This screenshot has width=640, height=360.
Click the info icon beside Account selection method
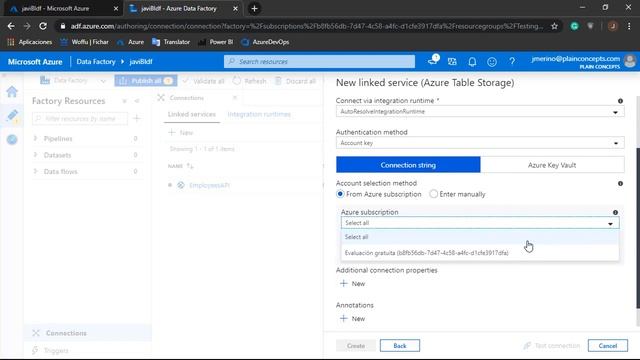pos(620,184)
